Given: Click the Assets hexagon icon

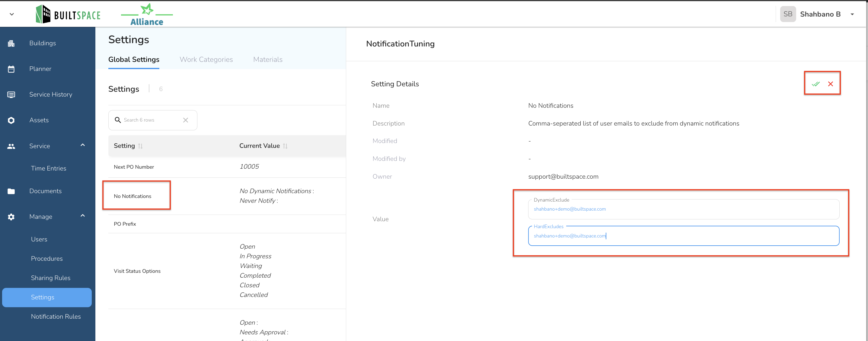Looking at the screenshot, I should point(11,120).
